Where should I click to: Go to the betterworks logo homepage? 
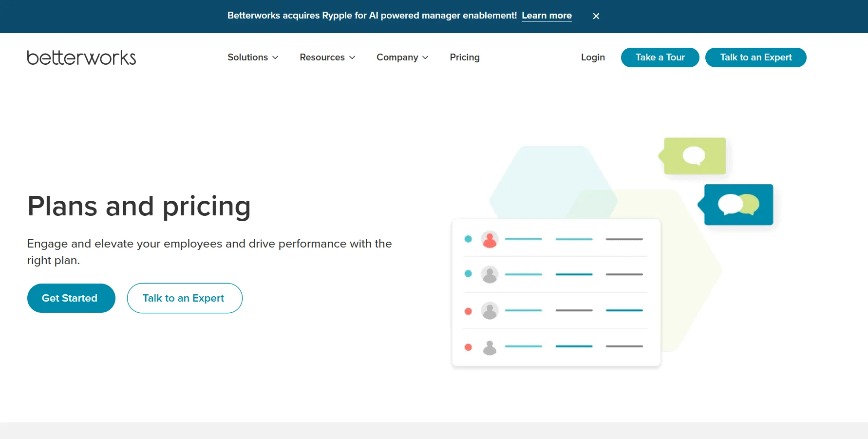(x=81, y=57)
